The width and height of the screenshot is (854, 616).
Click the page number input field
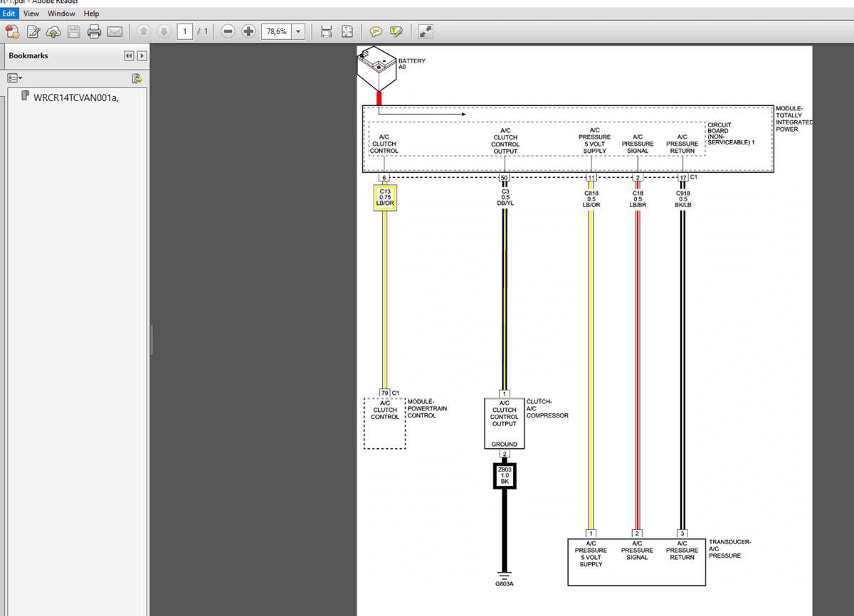pyautogui.click(x=185, y=31)
